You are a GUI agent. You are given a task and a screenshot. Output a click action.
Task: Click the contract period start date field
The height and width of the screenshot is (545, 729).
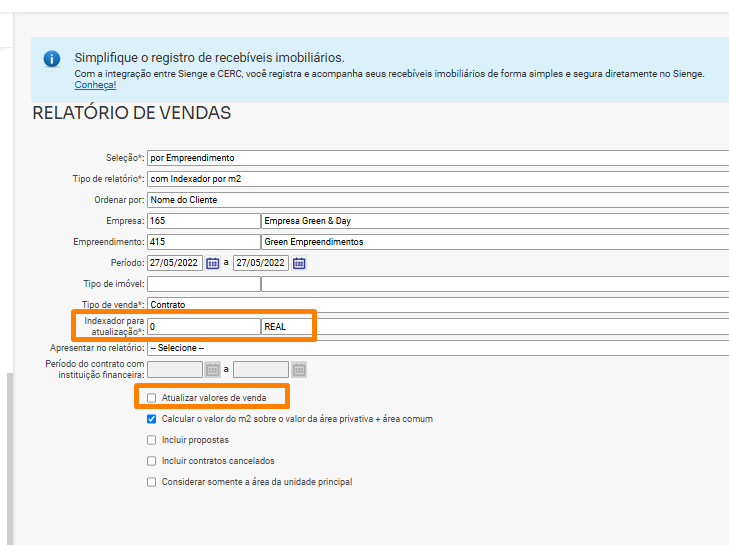click(175, 370)
